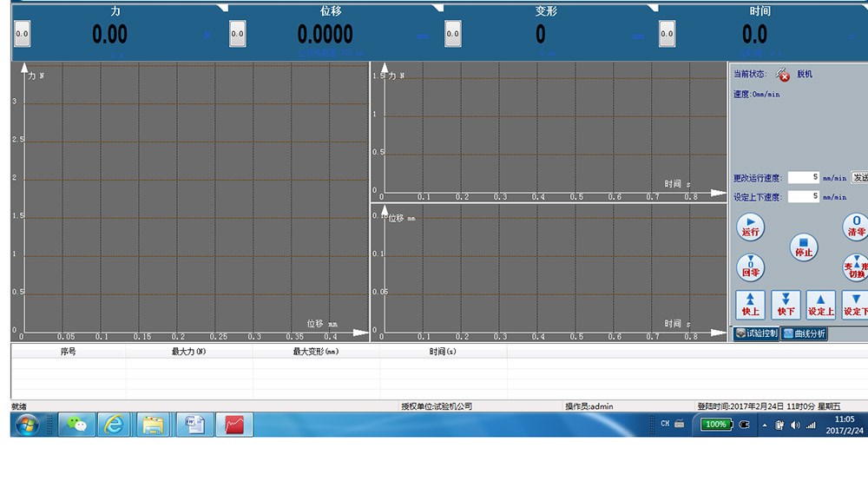The height and width of the screenshot is (488, 868).
Task: Click the 序号 column header
Action: click(68, 351)
